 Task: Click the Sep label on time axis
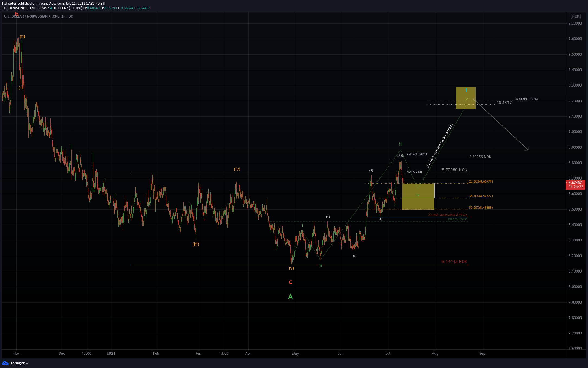tap(482, 353)
